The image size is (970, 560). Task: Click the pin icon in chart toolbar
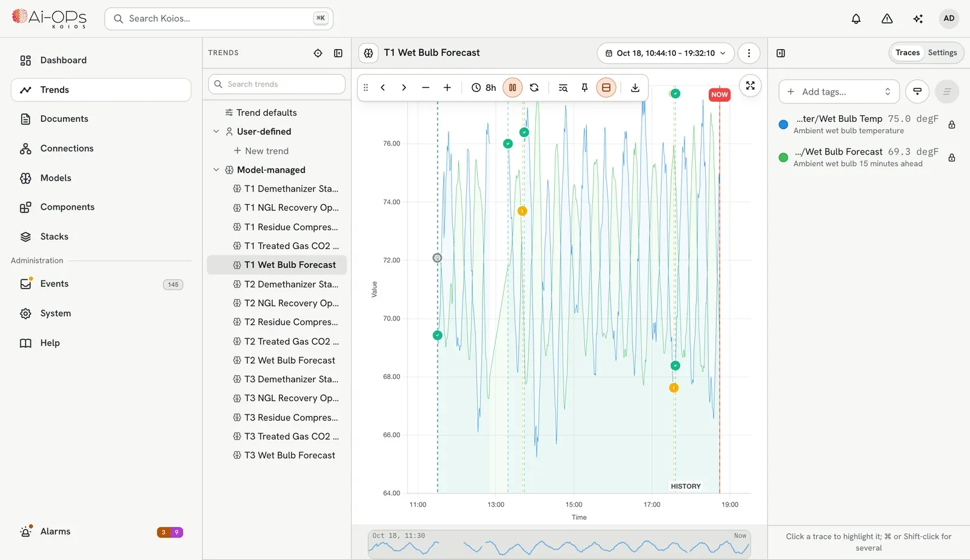pyautogui.click(x=584, y=88)
